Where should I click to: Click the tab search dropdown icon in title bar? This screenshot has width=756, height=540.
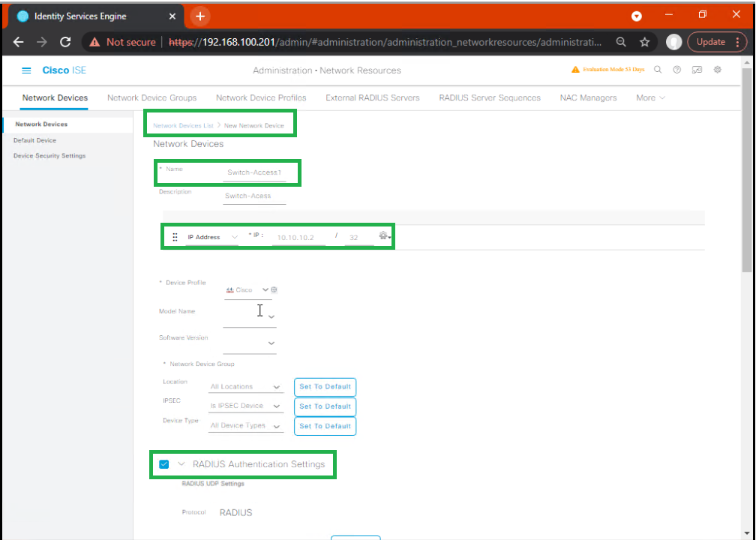click(x=637, y=16)
